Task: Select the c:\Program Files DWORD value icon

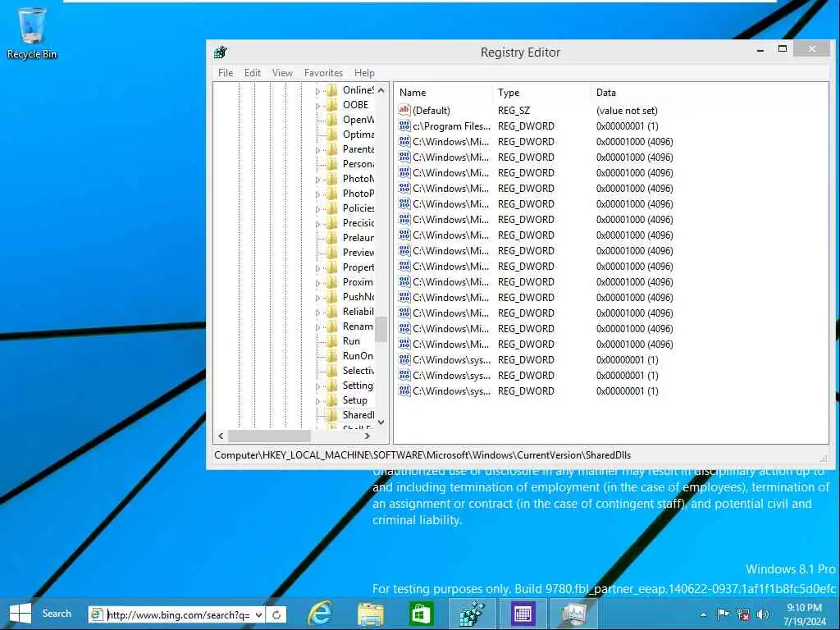Action: click(404, 126)
